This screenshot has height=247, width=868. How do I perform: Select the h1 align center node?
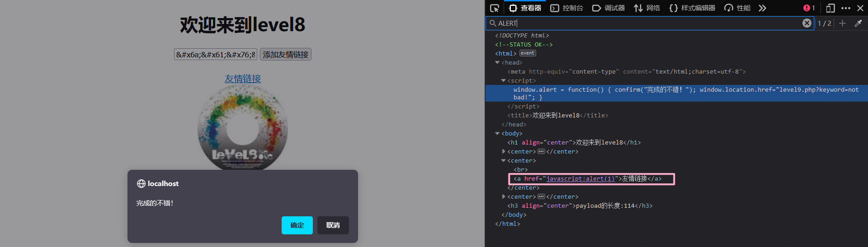(x=574, y=143)
